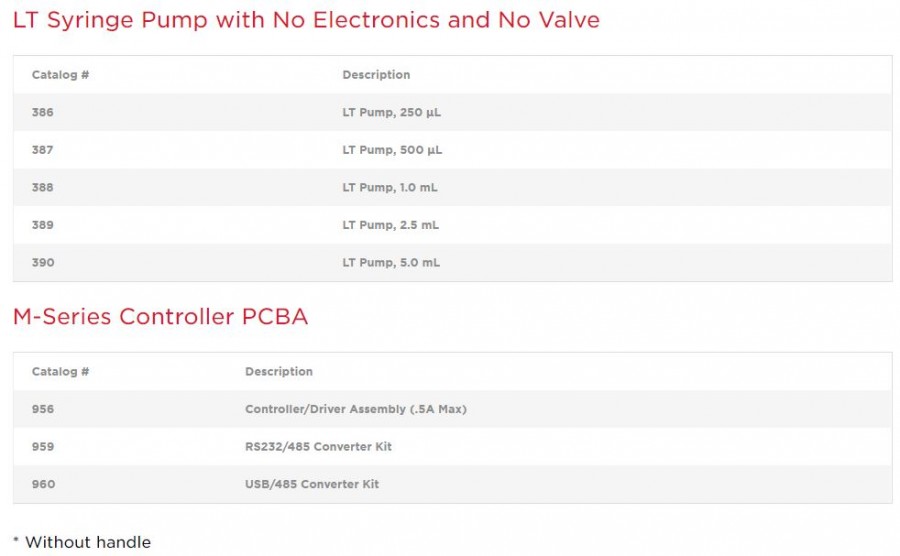Select catalog number 387
Image resolution: width=900 pixels, height=556 pixels.
point(43,150)
